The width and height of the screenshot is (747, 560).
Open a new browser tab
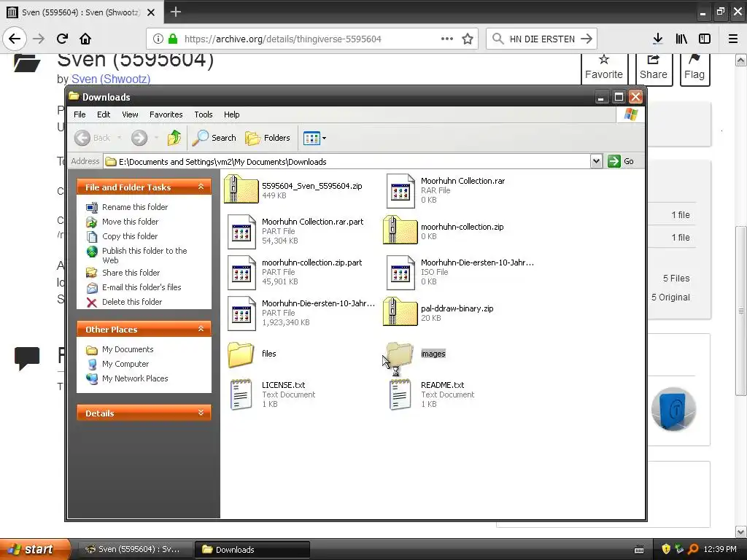175,12
